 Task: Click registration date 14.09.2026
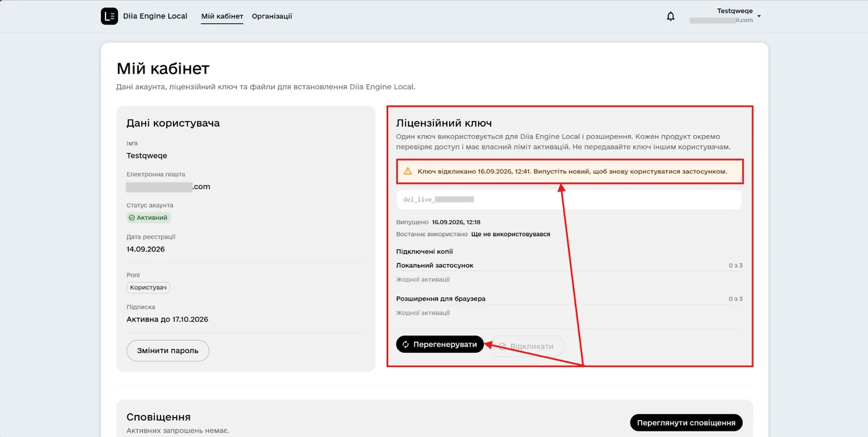[x=146, y=249]
